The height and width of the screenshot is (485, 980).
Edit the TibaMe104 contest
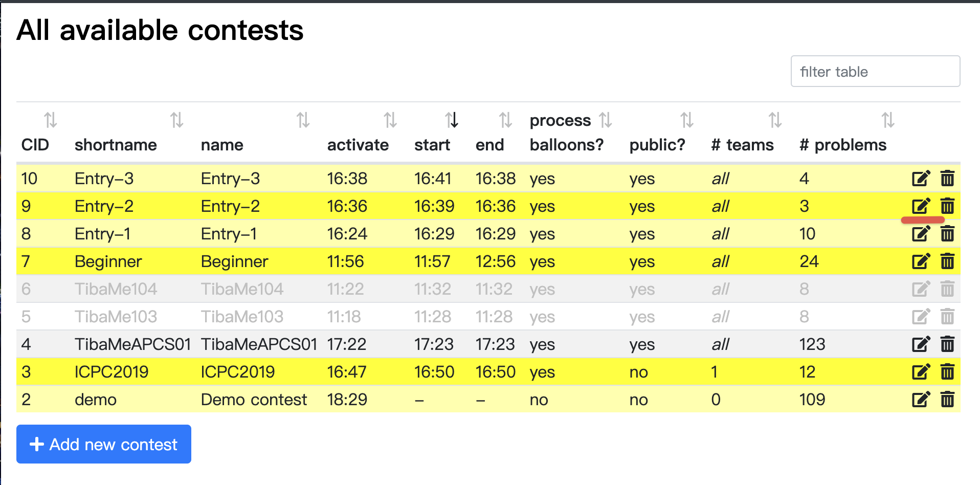tap(921, 289)
